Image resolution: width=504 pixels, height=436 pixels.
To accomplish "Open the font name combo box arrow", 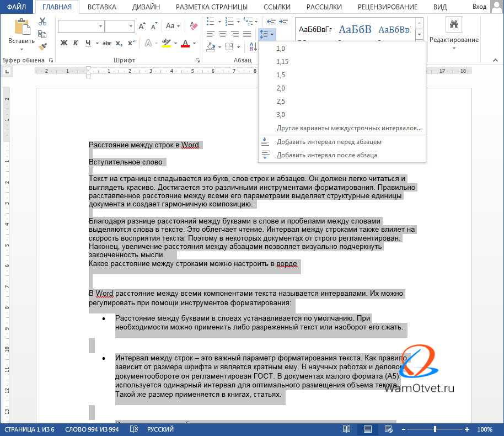I will 100,26.
